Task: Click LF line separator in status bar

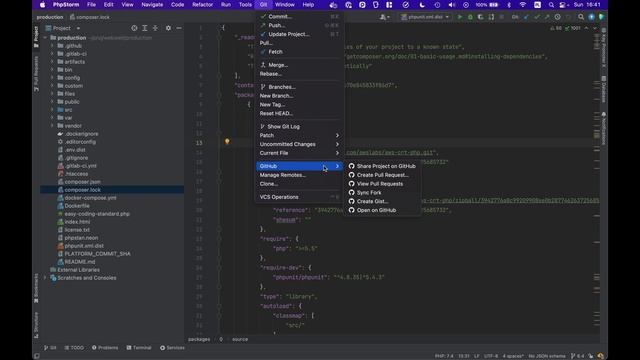Action: point(476,356)
